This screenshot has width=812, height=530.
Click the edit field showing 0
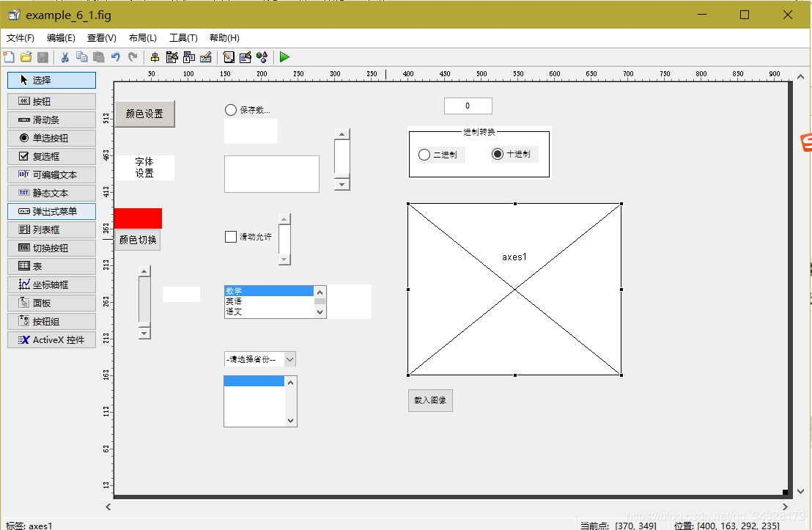[468, 106]
